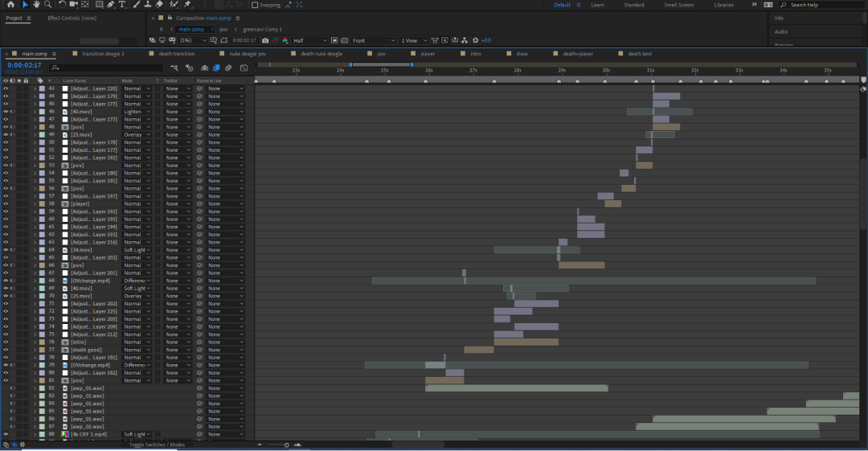Viewport: 868px width, 451px height.
Task: Open blend mode dropdown for layer 49 Overlay
Action: click(x=137, y=134)
